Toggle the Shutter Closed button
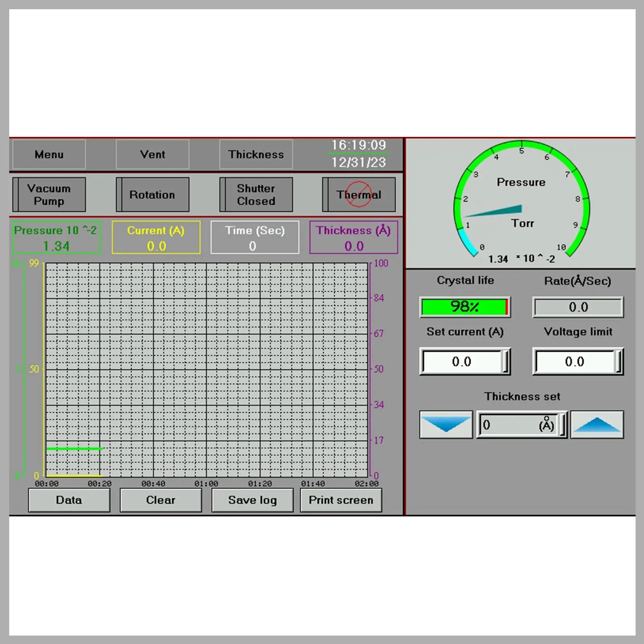644x644 pixels. coord(256,195)
